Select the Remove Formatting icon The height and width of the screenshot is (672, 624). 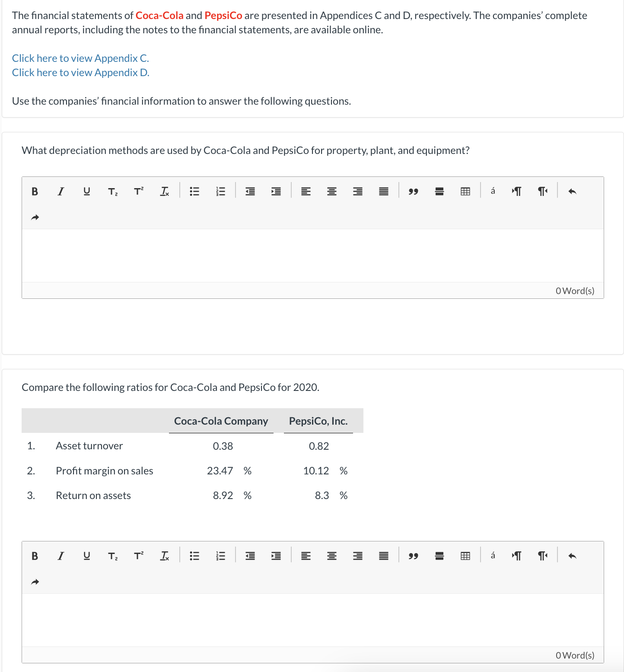click(164, 191)
